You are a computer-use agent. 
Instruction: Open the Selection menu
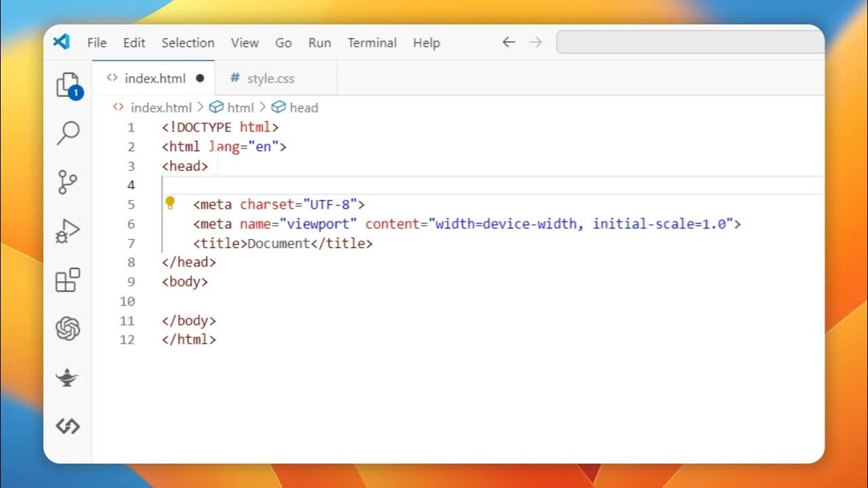[x=188, y=43]
